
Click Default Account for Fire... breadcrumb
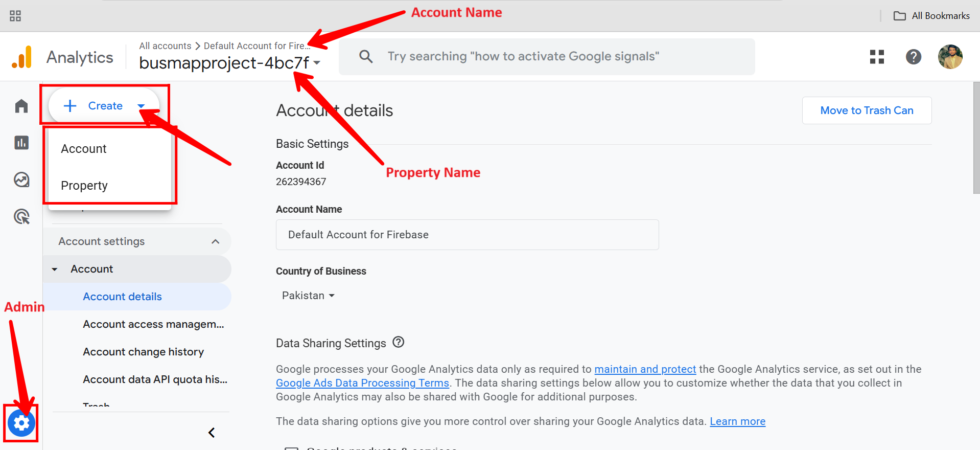pyautogui.click(x=257, y=46)
